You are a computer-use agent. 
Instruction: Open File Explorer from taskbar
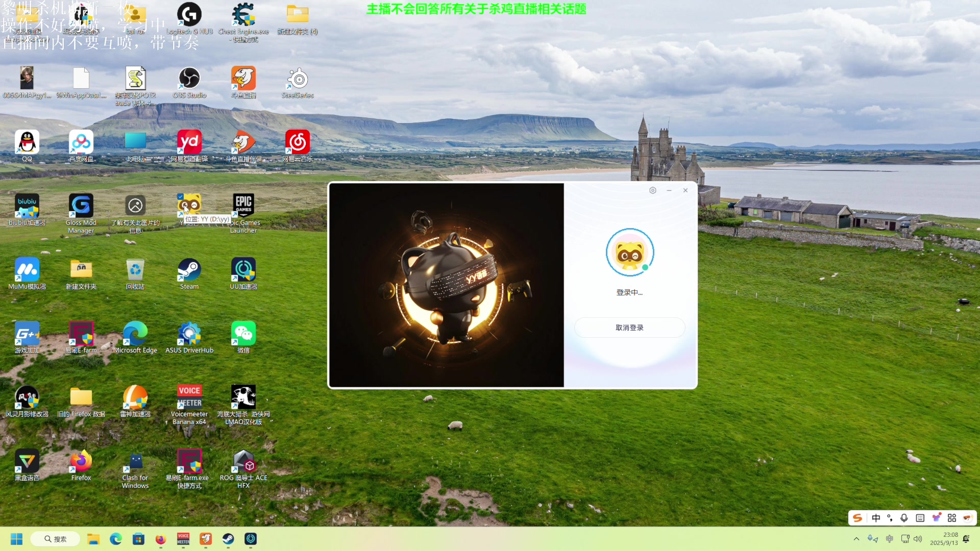[x=93, y=539]
